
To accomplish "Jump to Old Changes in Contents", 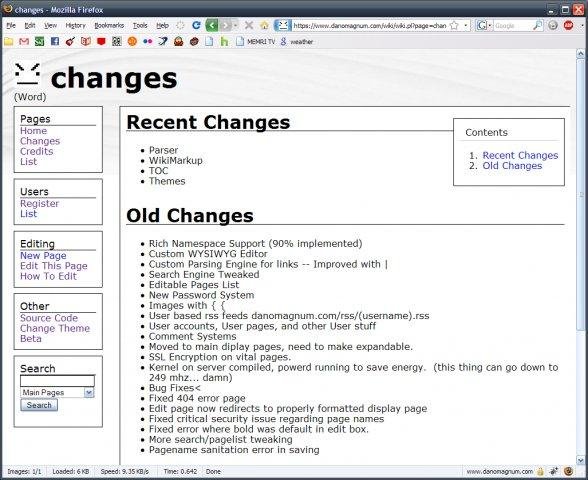I will coord(512,165).
